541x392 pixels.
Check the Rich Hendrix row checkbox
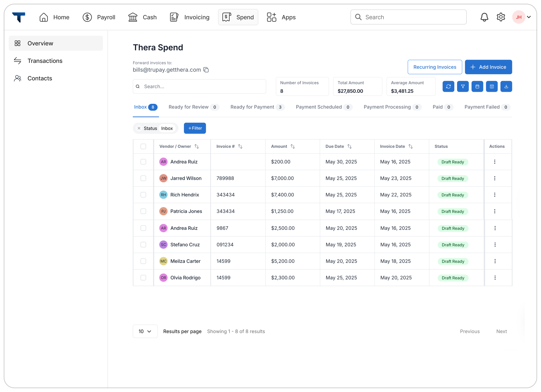click(143, 195)
